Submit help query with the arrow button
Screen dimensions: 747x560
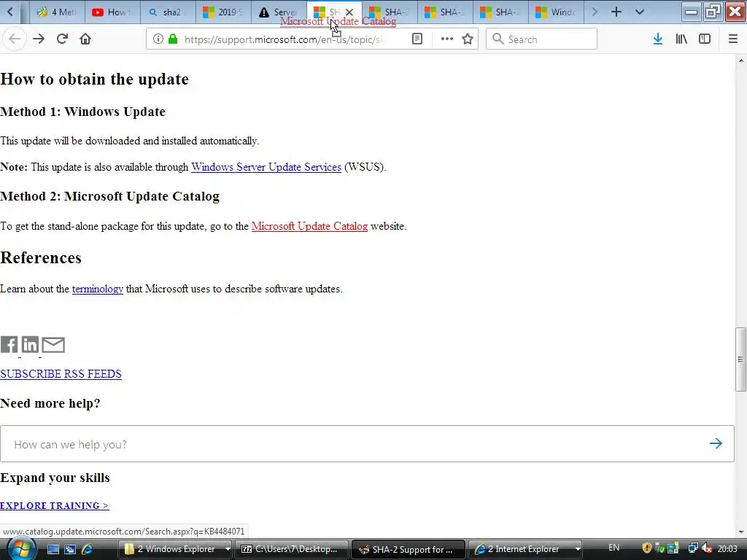coord(716,444)
